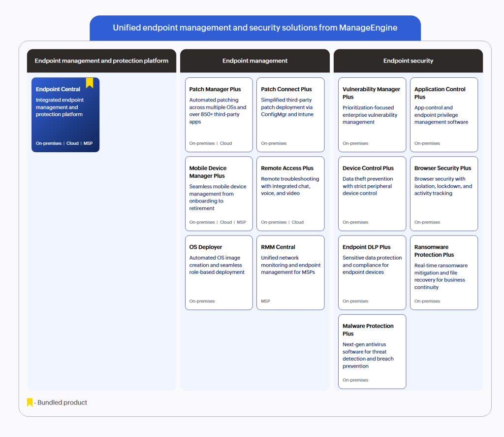This screenshot has height=437, width=504.
Task: Click 'On-premises' under Patch Connect Plus
Action: 274,143
